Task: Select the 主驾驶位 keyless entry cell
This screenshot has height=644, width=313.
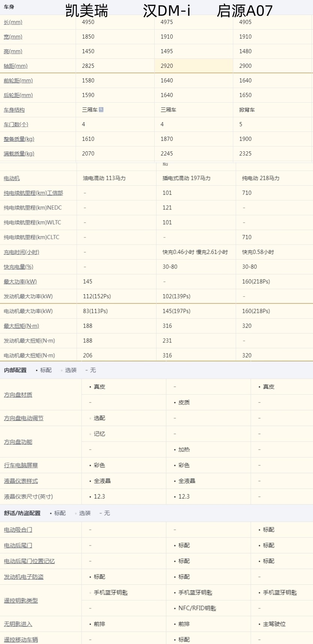Action: 274,624
